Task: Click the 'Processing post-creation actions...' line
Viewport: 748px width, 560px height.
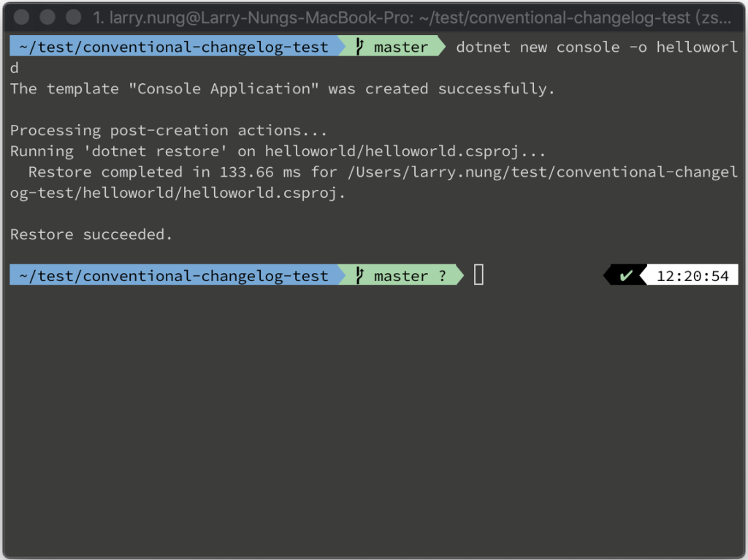Action: 169,131
